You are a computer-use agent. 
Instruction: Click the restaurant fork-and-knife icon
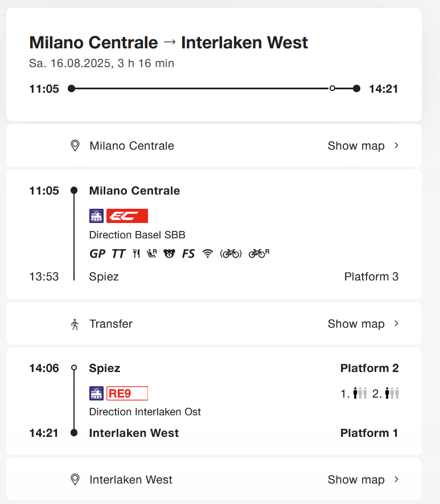click(136, 254)
